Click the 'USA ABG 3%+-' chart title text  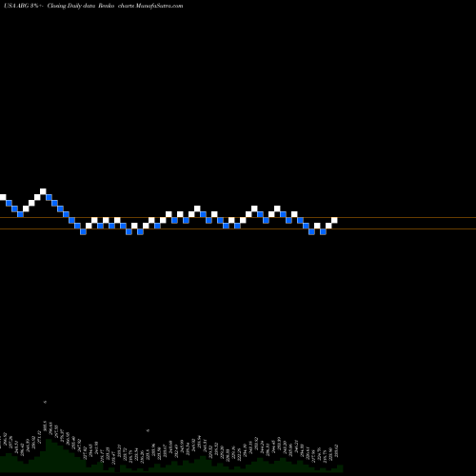[x=24, y=6]
